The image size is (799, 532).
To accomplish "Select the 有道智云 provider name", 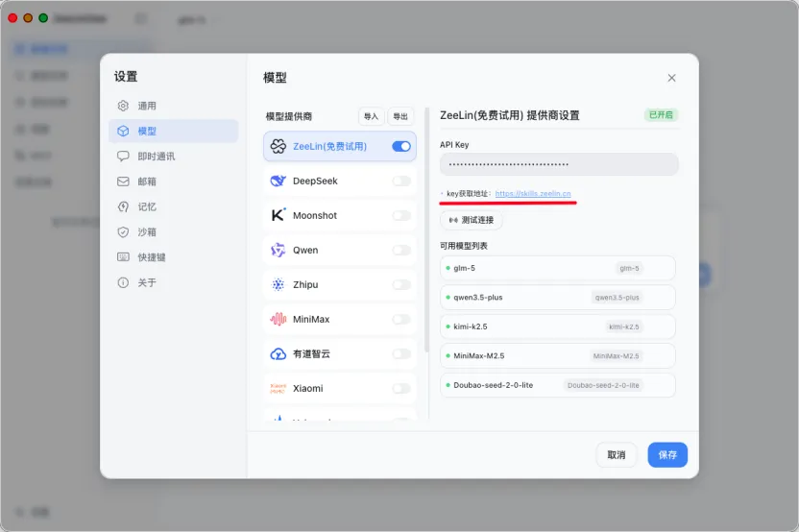I will [x=311, y=353].
